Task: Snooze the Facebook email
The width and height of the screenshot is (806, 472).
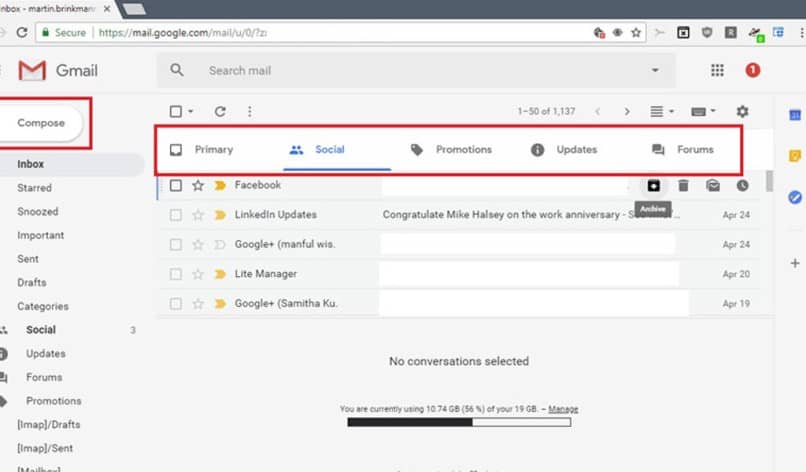Action: click(x=742, y=186)
